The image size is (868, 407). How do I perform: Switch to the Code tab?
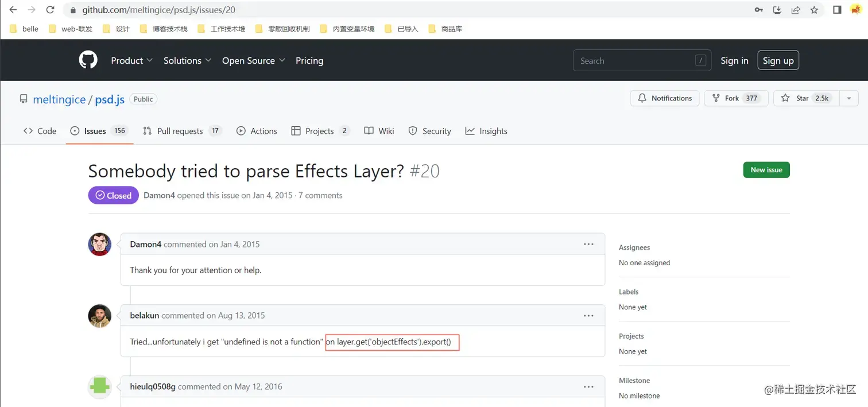click(40, 131)
